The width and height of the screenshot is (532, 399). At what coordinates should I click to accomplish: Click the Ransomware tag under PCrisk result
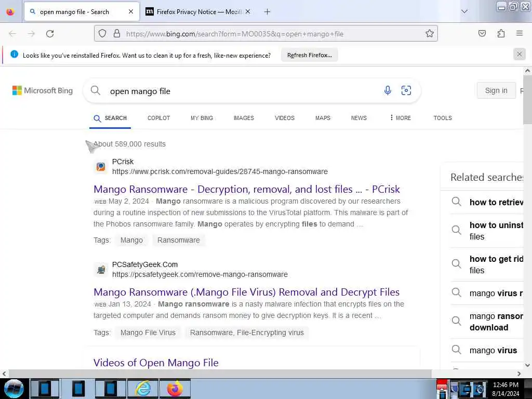(x=179, y=240)
